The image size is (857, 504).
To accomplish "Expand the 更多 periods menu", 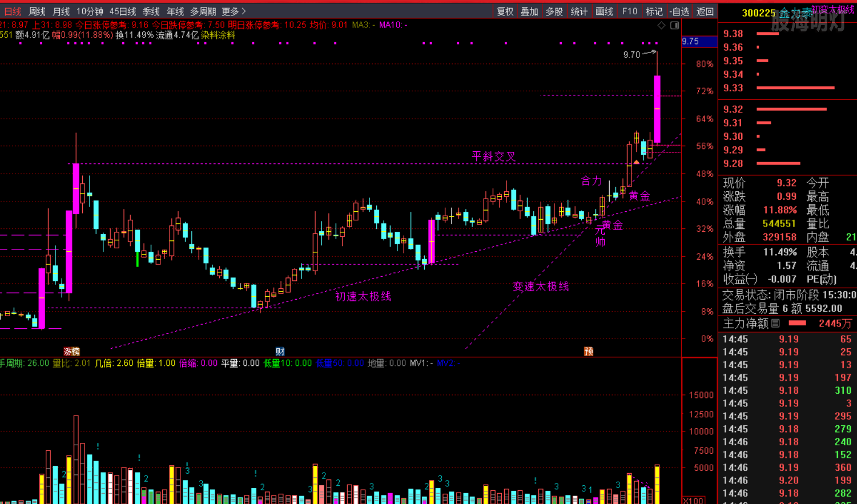I will [x=234, y=11].
